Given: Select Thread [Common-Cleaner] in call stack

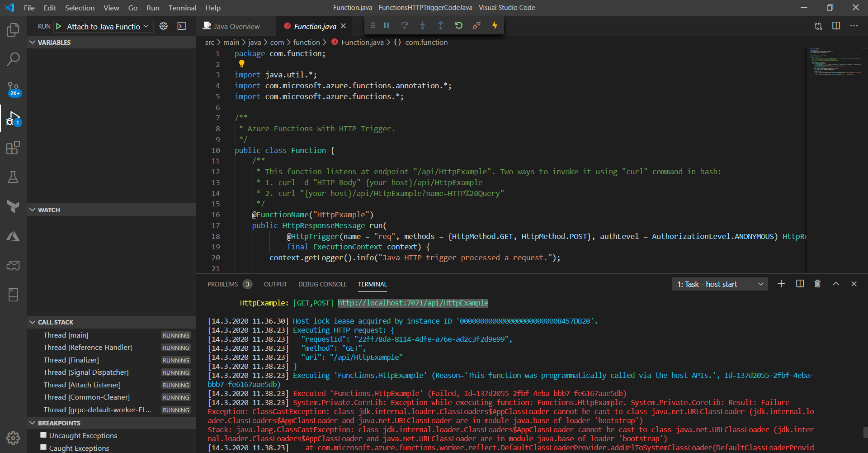Looking at the screenshot, I should click(111, 397).
